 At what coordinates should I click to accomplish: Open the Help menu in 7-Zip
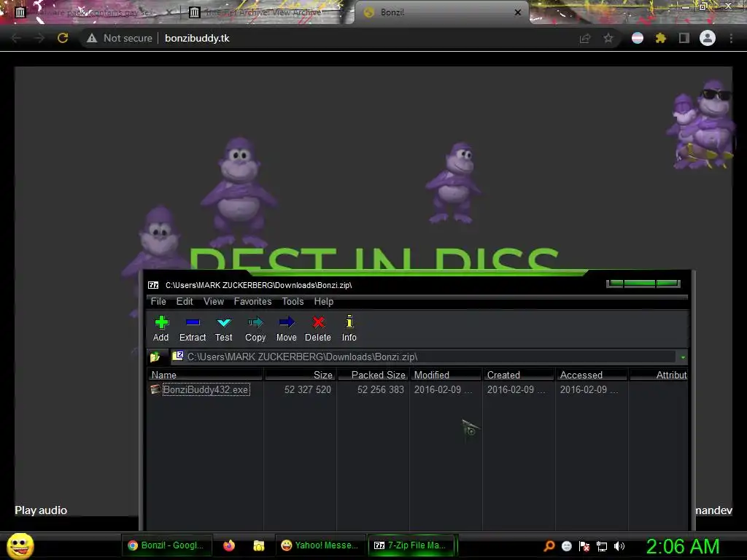tap(323, 301)
